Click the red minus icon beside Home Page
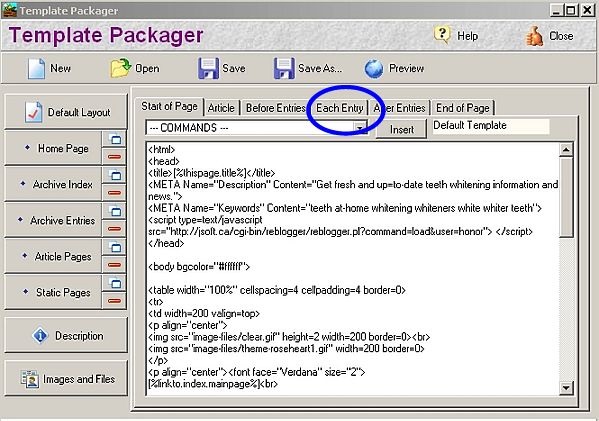 [x=114, y=156]
